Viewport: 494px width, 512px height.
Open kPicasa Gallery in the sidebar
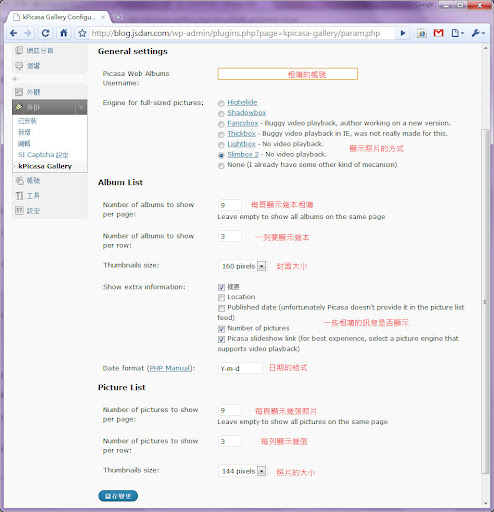pyautogui.click(x=45, y=166)
